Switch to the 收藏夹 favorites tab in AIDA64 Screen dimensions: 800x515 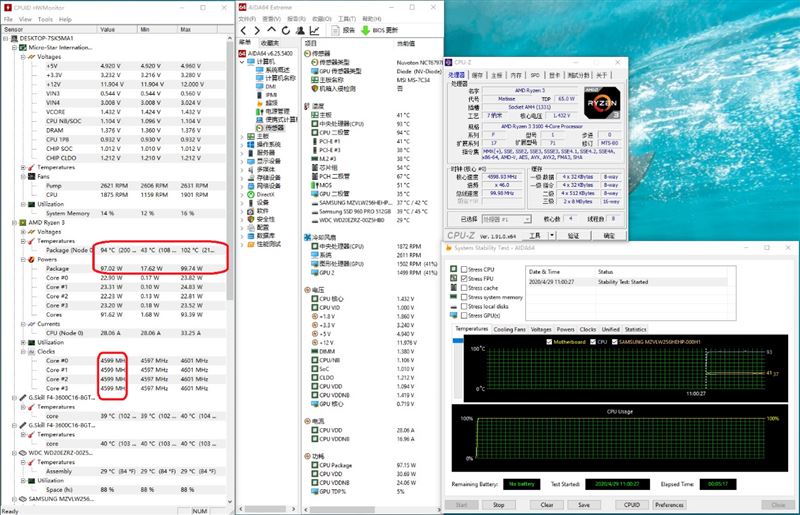click(269, 43)
